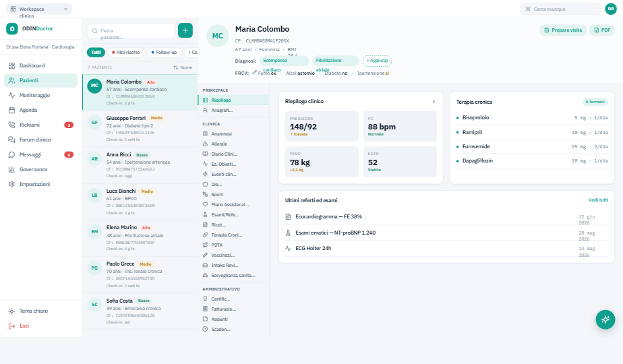Open the AI assistant sparkle button
The height and width of the screenshot is (364, 623).
(605, 320)
